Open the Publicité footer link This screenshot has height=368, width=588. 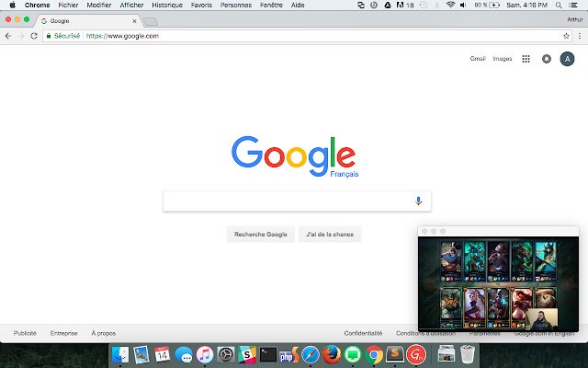click(25, 333)
